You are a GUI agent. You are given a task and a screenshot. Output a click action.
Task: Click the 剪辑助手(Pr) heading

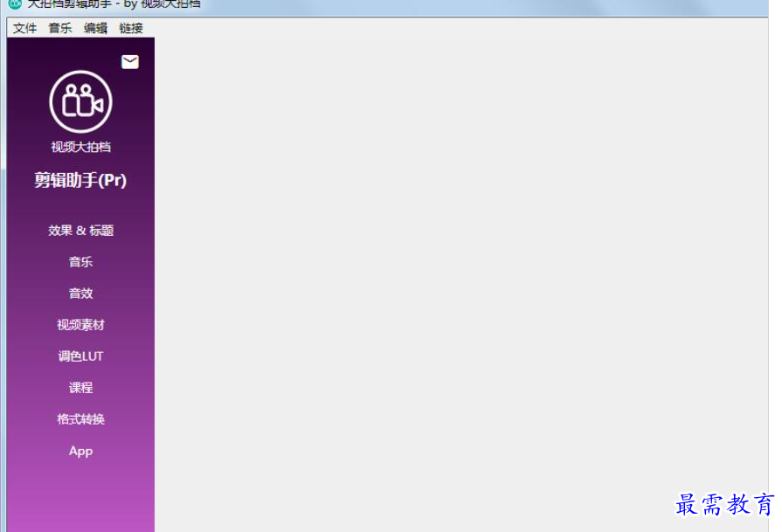point(80,180)
